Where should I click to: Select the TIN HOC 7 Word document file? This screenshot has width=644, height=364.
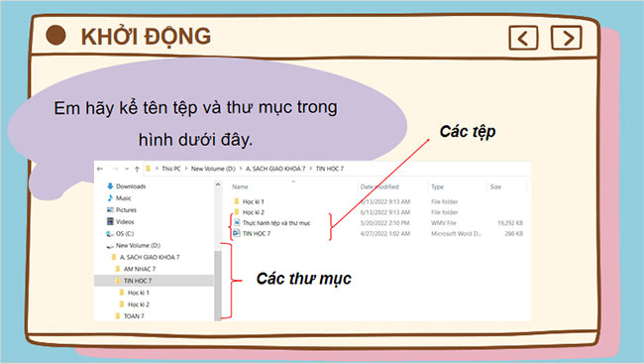[257, 234]
